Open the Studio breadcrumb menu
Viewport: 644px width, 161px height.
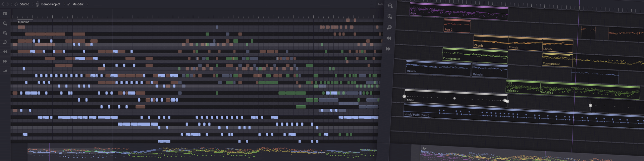(24, 4)
